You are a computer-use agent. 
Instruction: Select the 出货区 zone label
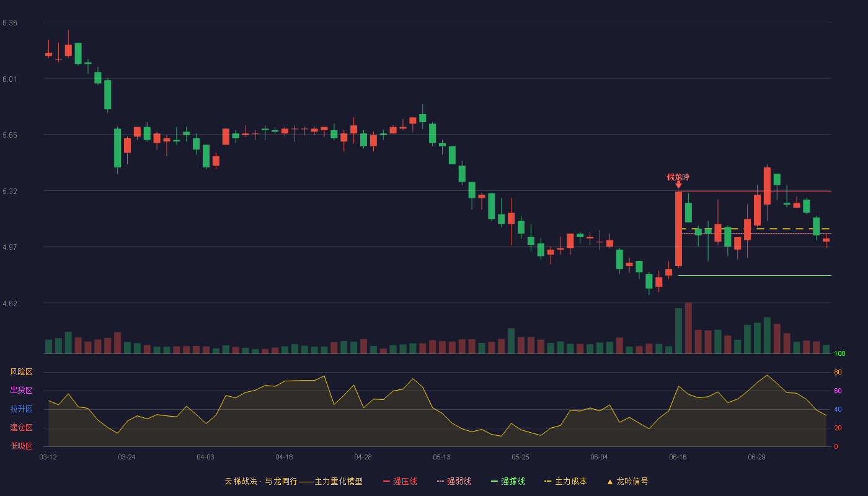tap(21, 391)
